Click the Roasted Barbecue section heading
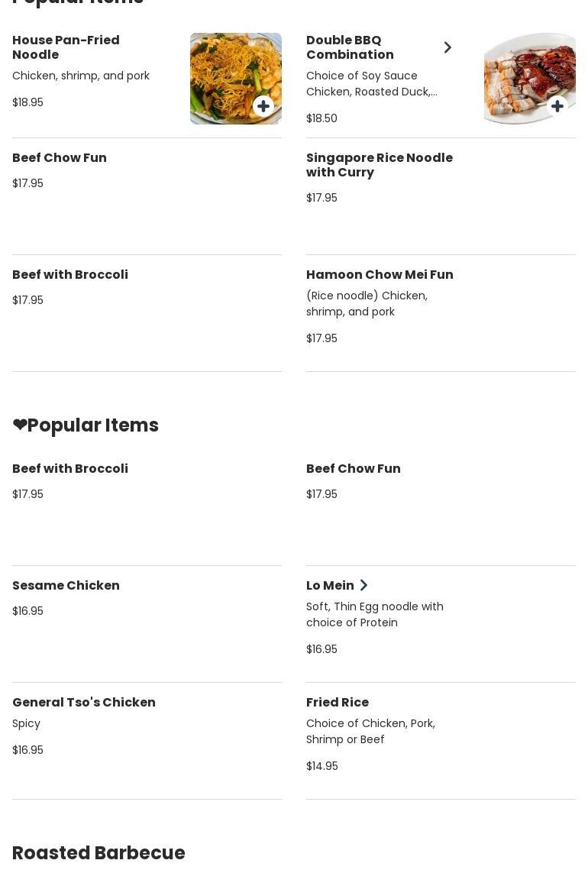This screenshot has width=588, height=886. pyautogui.click(x=99, y=853)
